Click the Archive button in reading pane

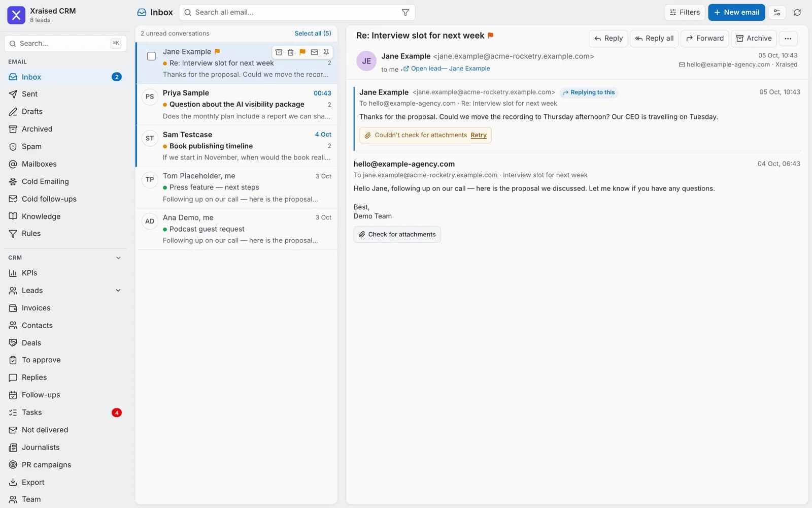[x=754, y=38]
